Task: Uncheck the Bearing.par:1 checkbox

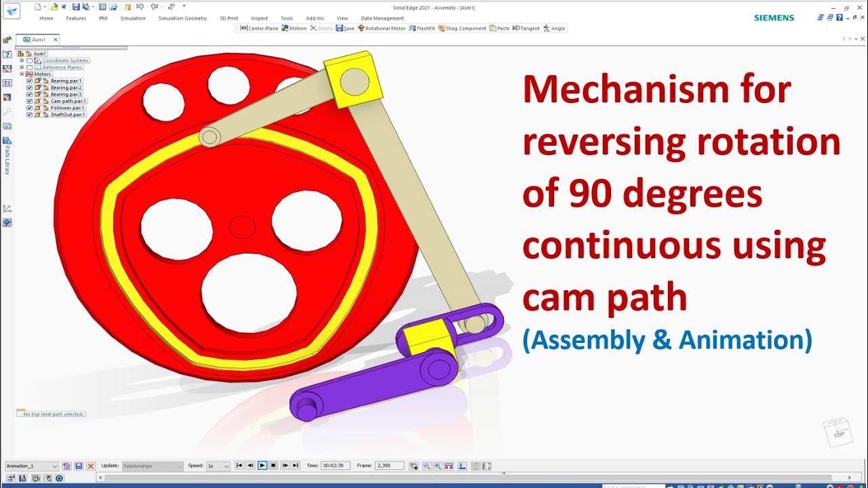Action: [30, 81]
